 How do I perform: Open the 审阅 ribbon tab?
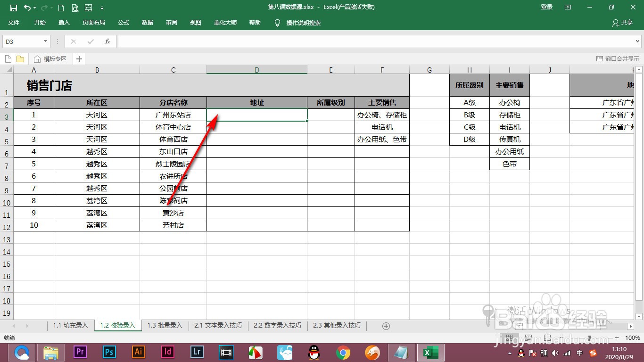tap(172, 23)
